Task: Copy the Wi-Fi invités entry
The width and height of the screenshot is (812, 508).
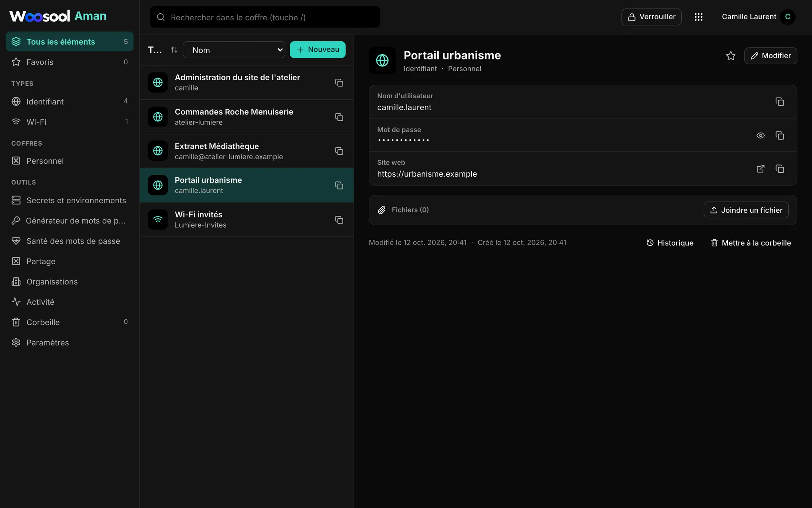Action: (x=339, y=220)
